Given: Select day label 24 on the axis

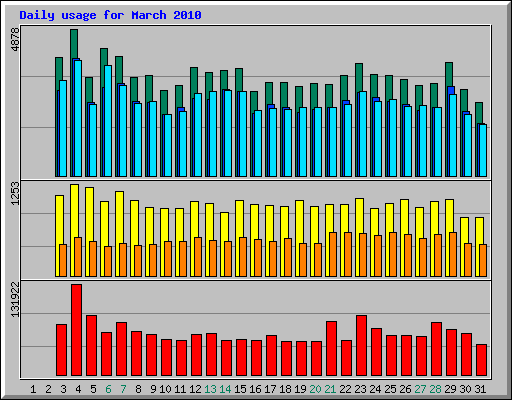Looking at the screenshot, I should (375, 389).
